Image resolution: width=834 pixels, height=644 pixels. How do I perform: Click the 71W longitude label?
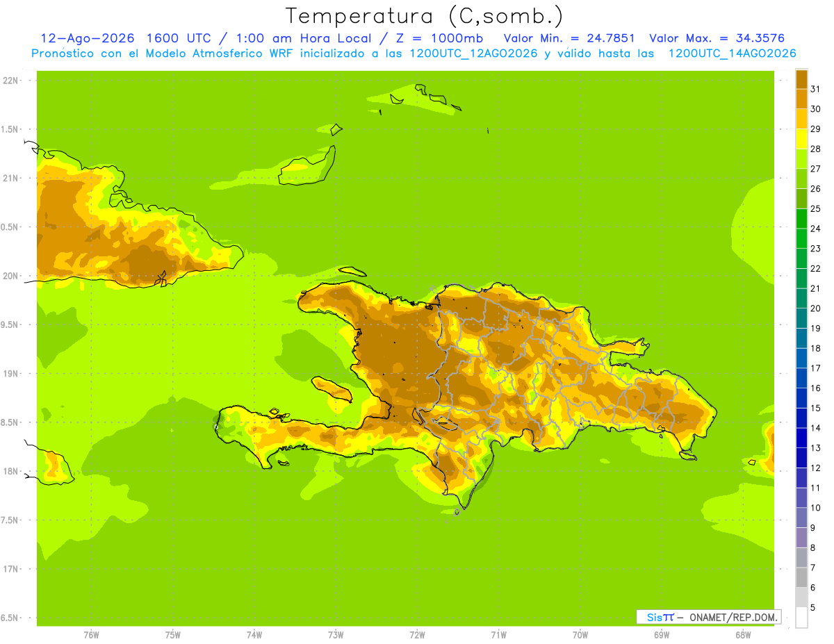(x=498, y=635)
